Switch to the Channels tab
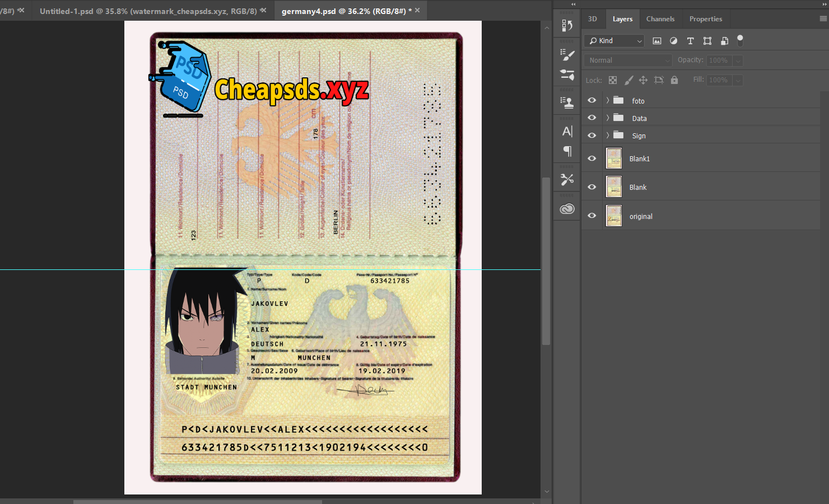 660,19
